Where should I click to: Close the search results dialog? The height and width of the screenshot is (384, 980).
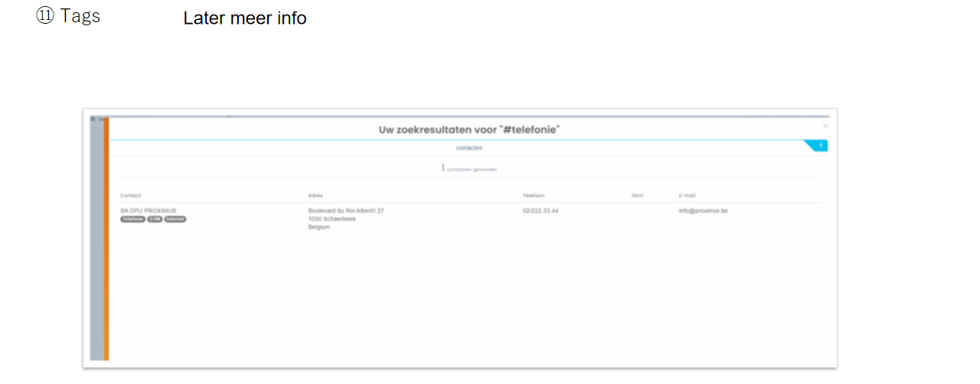pyautogui.click(x=825, y=126)
